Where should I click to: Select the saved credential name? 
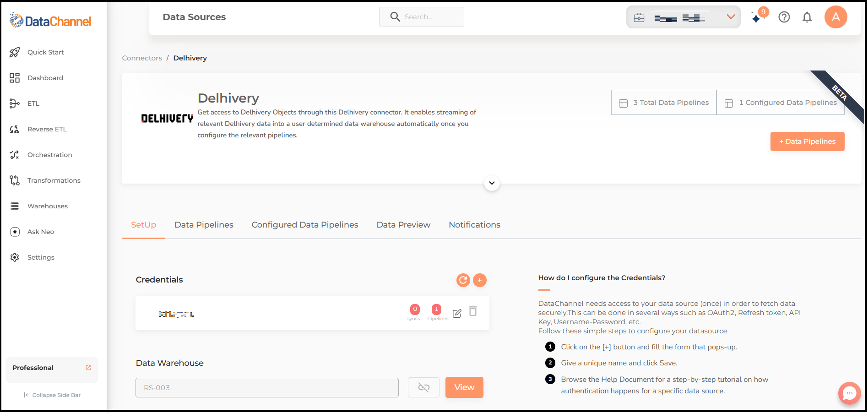177,314
